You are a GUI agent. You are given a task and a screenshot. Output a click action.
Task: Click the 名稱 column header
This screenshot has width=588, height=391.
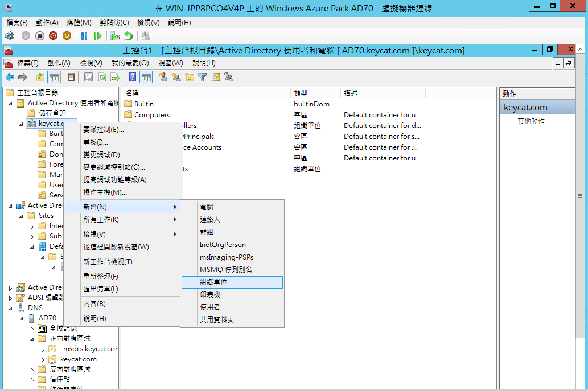(x=206, y=93)
